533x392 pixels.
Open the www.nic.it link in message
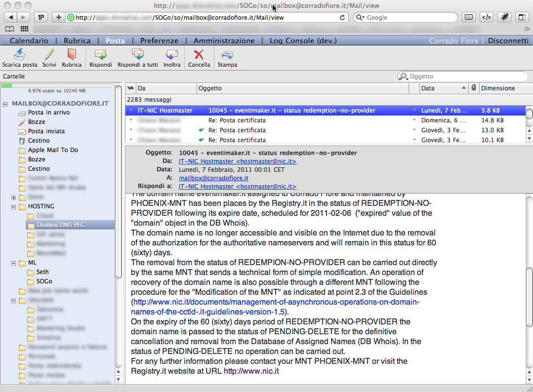[251, 371]
